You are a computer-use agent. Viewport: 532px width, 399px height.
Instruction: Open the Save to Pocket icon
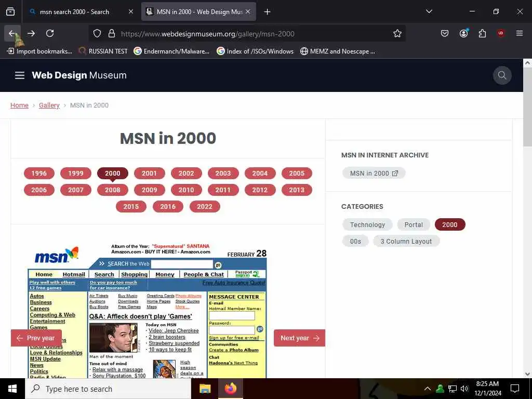point(445,33)
